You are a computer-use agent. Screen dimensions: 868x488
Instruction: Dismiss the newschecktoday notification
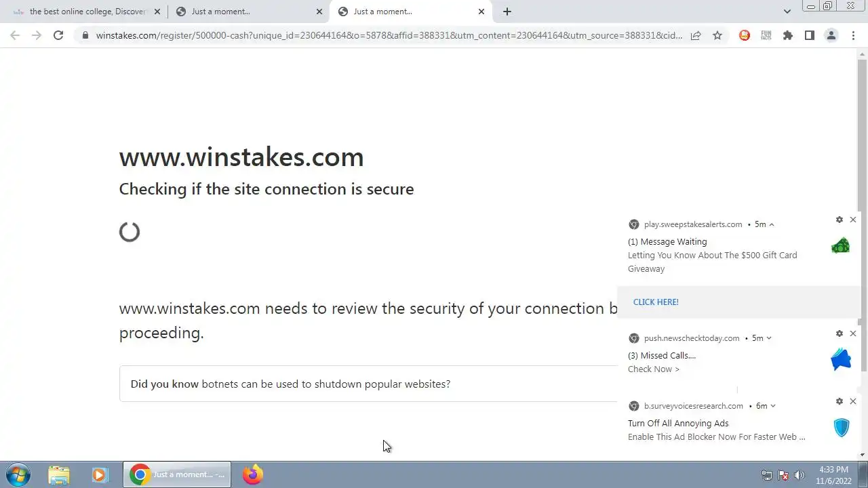click(x=853, y=333)
